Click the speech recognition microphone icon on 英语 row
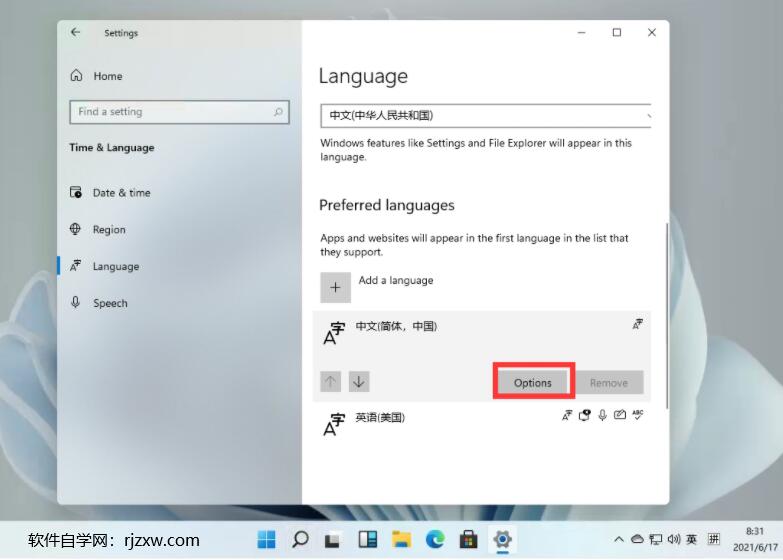Screen dimensions: 783x560 click(x=602, y=415)
